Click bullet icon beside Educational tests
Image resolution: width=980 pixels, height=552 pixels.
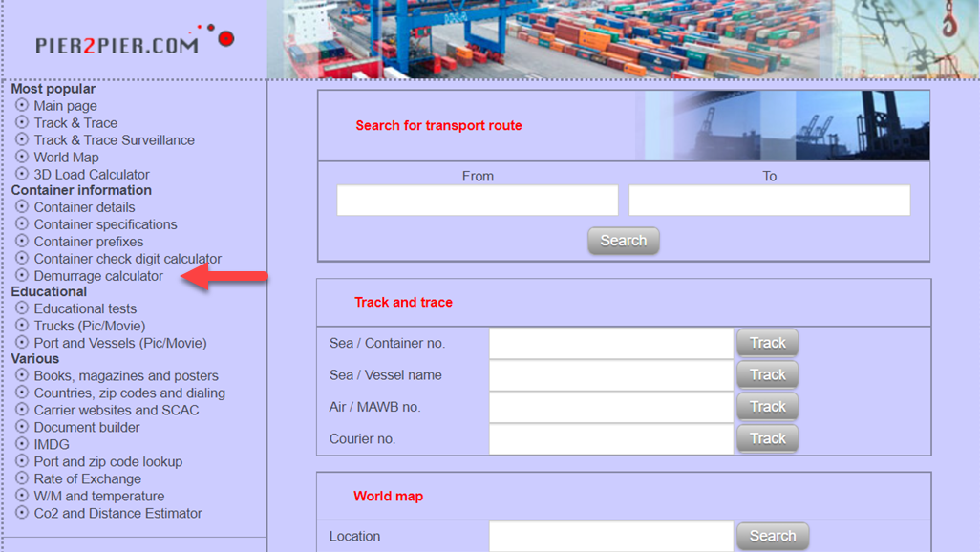[22, 308]
